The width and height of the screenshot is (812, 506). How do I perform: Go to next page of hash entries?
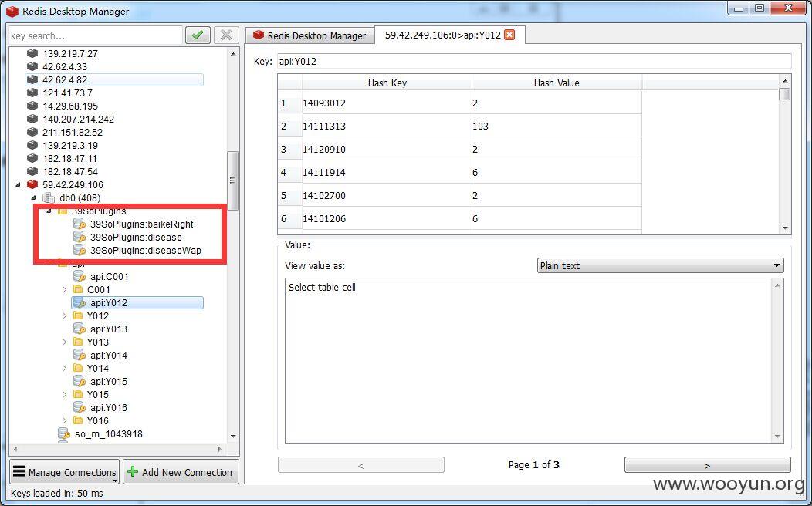click(x=707, y=465)
